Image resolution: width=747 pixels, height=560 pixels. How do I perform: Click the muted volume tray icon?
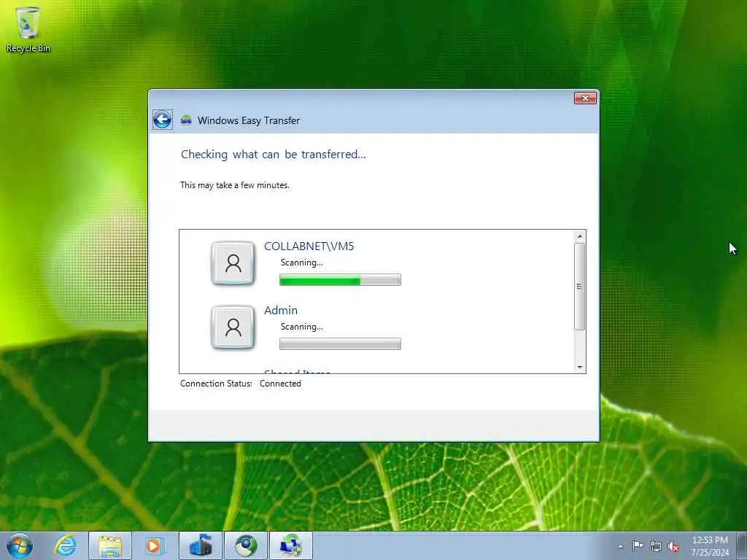(x=673, y=547)
